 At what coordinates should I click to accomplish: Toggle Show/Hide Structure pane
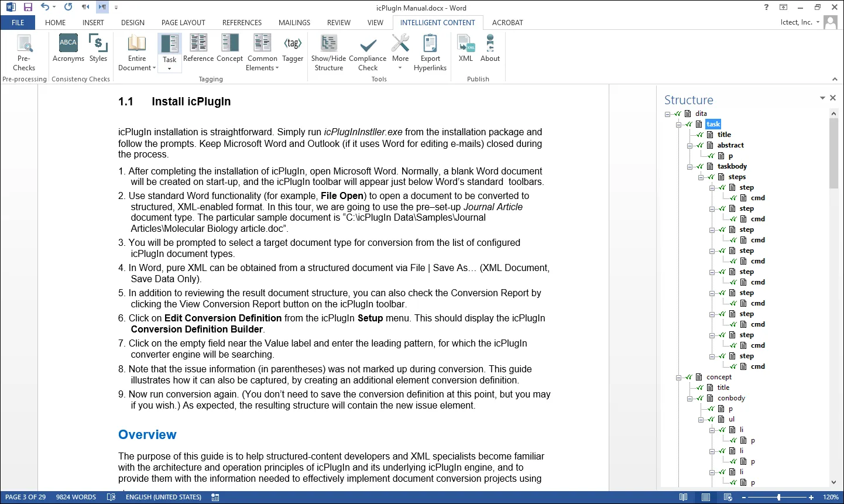[329, 53]
